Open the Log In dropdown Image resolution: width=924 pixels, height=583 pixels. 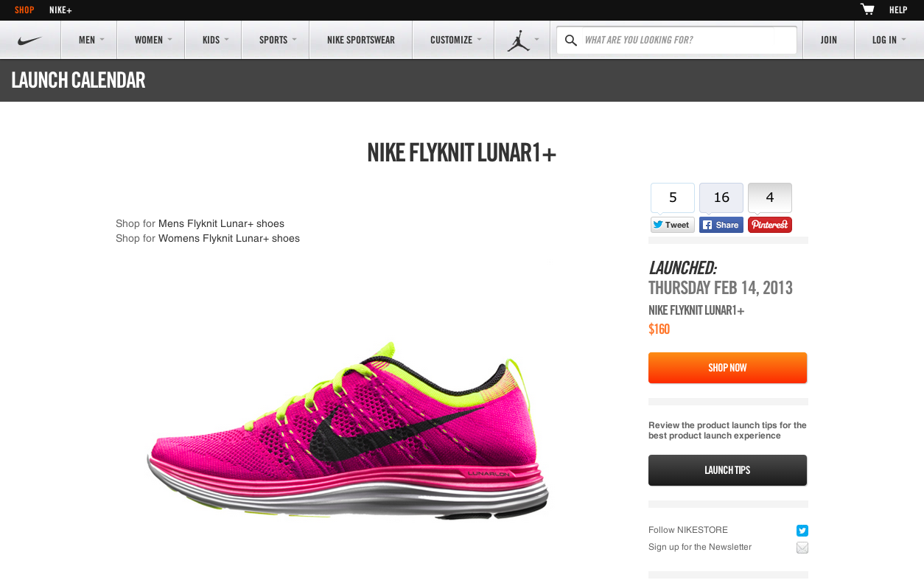pos(889,40)
